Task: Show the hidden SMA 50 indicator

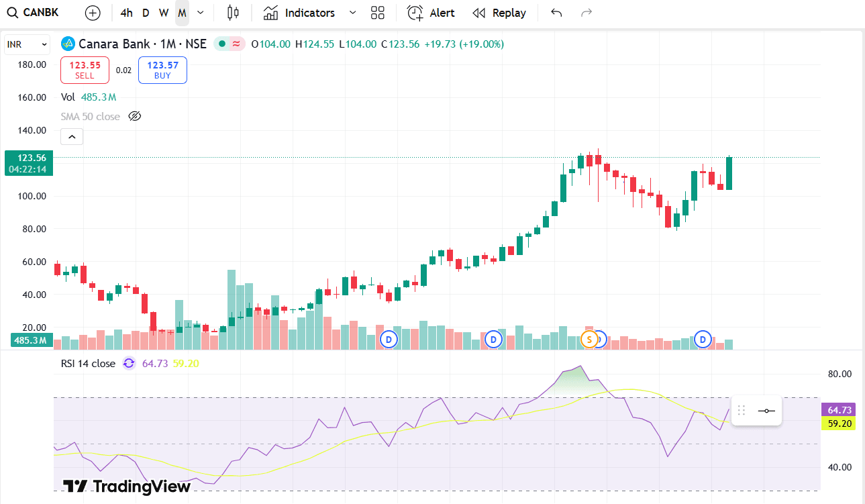Action: (x=134, y=117)
